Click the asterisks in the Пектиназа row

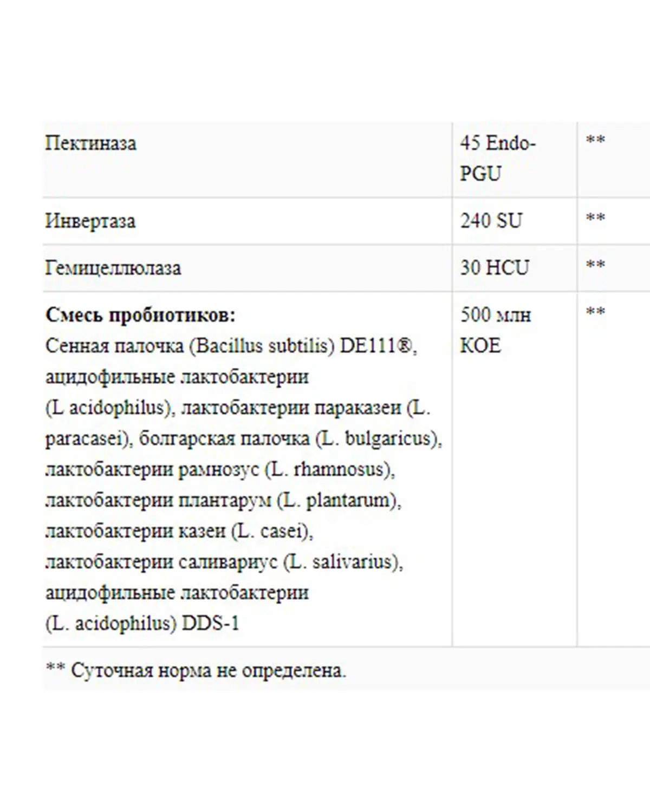click(x=595, y=140)
